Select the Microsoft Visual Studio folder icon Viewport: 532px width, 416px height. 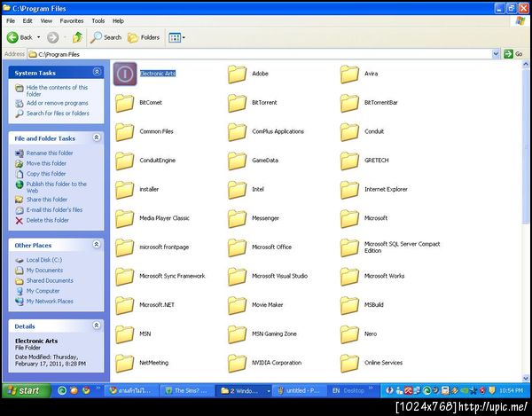[x=237, y=276]
